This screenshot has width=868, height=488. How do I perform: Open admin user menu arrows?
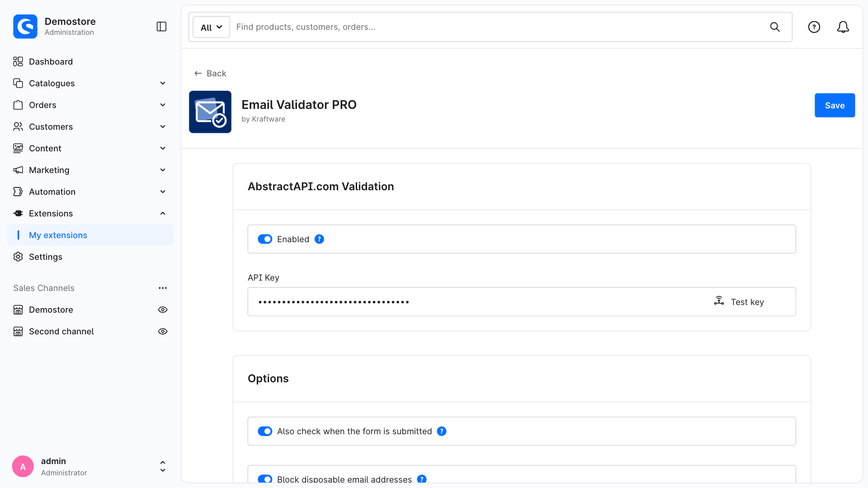coord(163,466)
